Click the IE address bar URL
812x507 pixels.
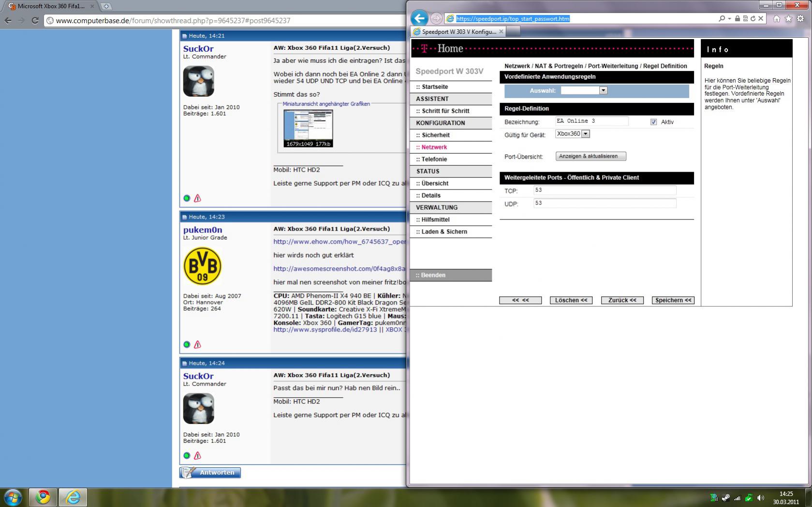click(513, 18)
